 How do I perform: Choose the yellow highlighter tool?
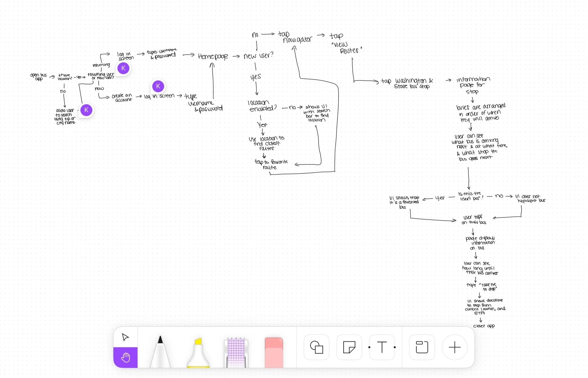tap(198, 354)
